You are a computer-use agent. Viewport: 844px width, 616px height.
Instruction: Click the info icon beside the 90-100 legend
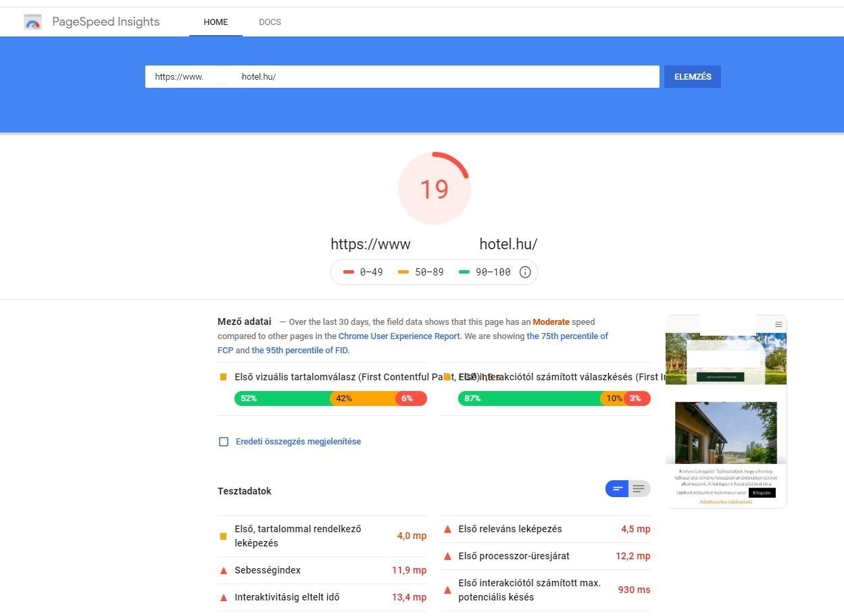(x=525, y=272)
